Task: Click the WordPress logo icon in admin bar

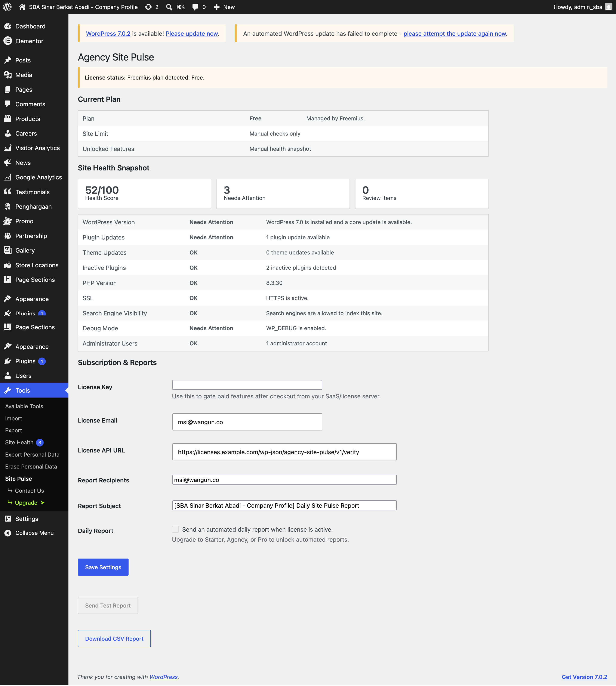Action: pyautogui.click(x=7, y=7)
